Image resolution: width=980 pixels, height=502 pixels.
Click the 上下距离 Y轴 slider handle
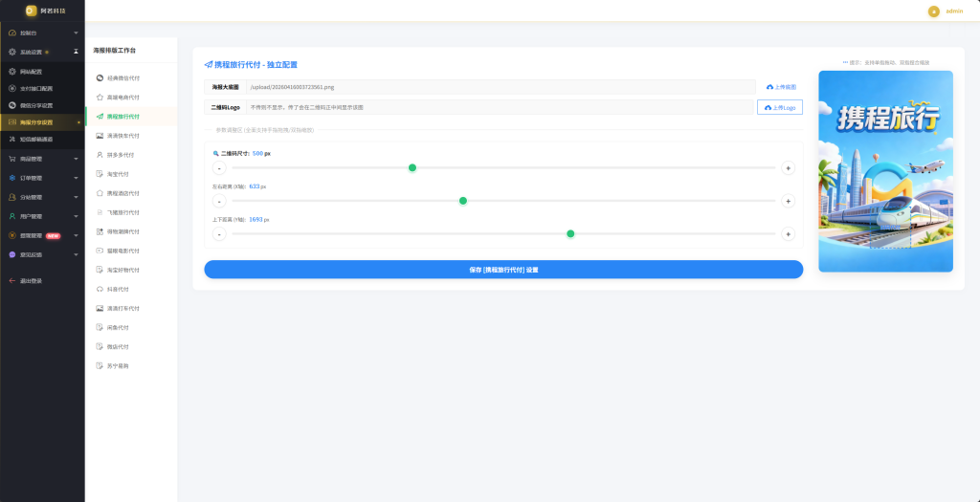tap(570, 234)
